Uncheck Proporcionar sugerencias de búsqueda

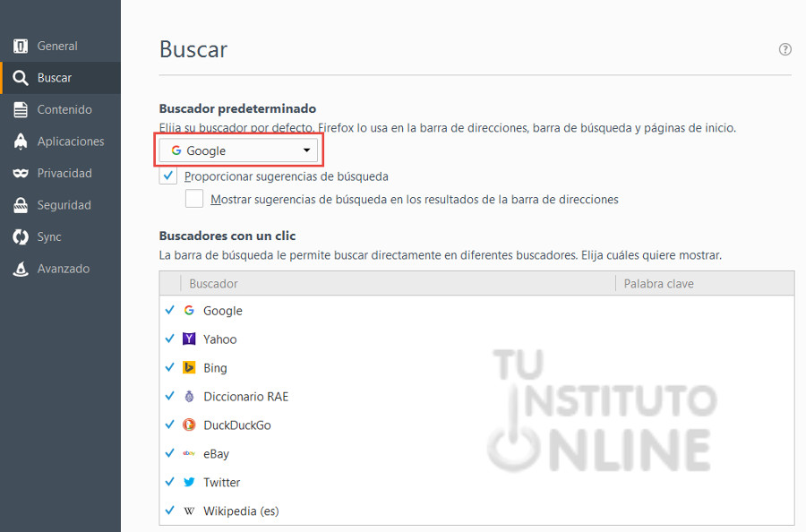click(x=168, y=176)
